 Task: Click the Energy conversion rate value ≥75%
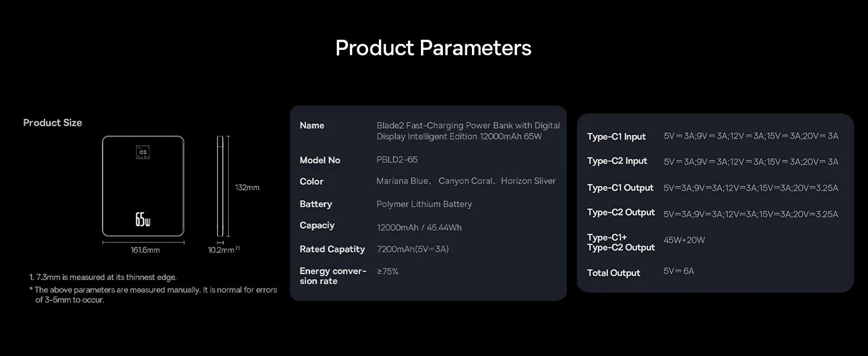(388, 271)
